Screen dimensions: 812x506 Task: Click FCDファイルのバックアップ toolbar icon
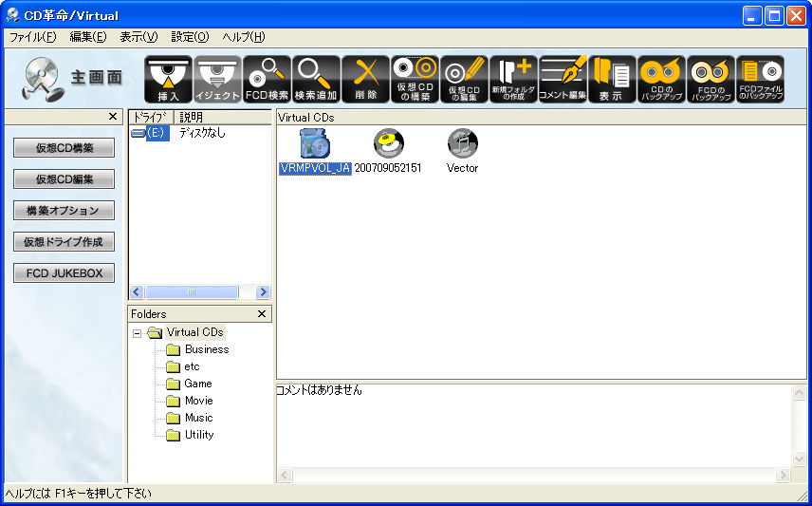pyautogui.click(x=760, y=80)
